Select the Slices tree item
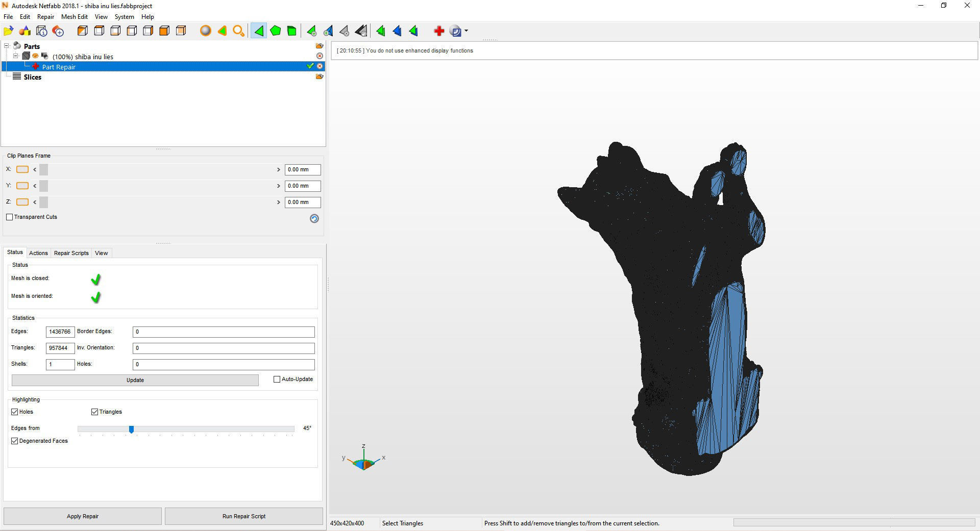 click(32, 77)
